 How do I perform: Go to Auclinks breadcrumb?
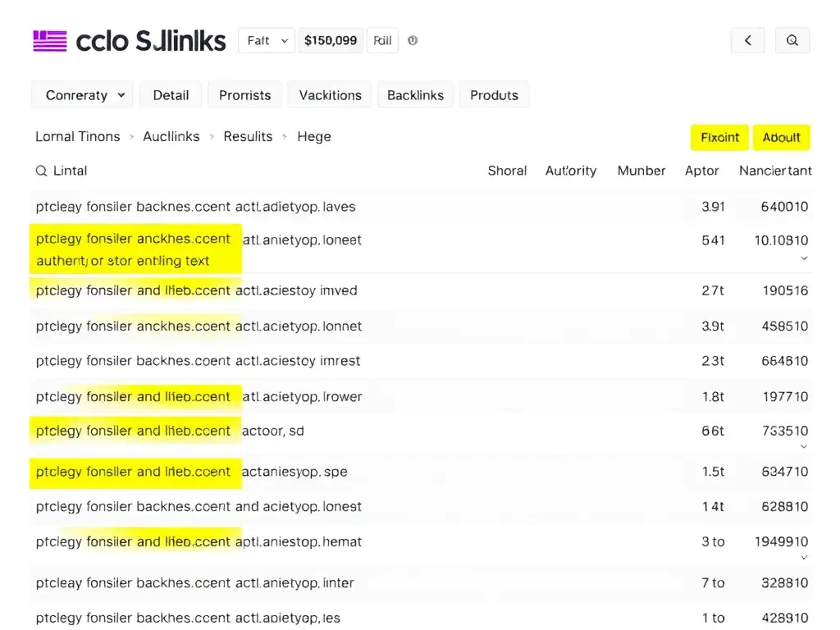(x=171, y=137)
